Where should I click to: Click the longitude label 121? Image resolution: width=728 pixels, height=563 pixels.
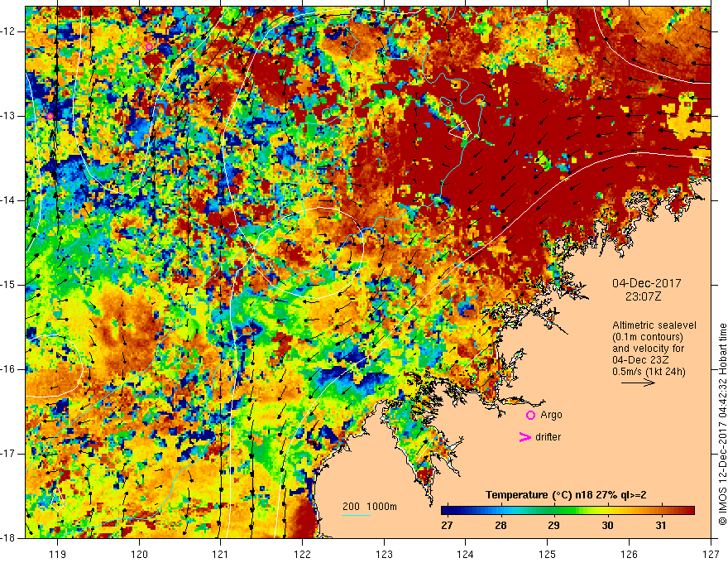[221, 554]
